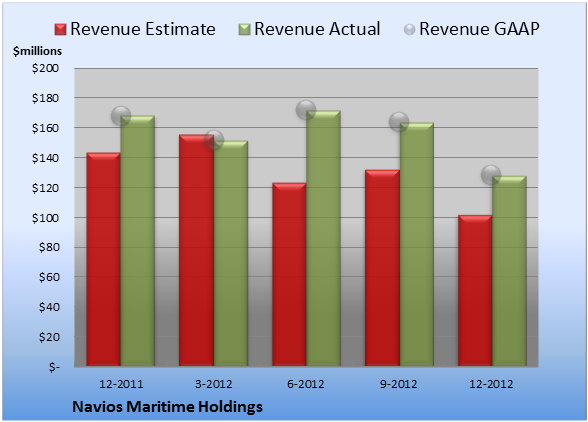Click the '12-2012' x-axis label
This screenshot has width=588, height=422.
click(491, 384)
